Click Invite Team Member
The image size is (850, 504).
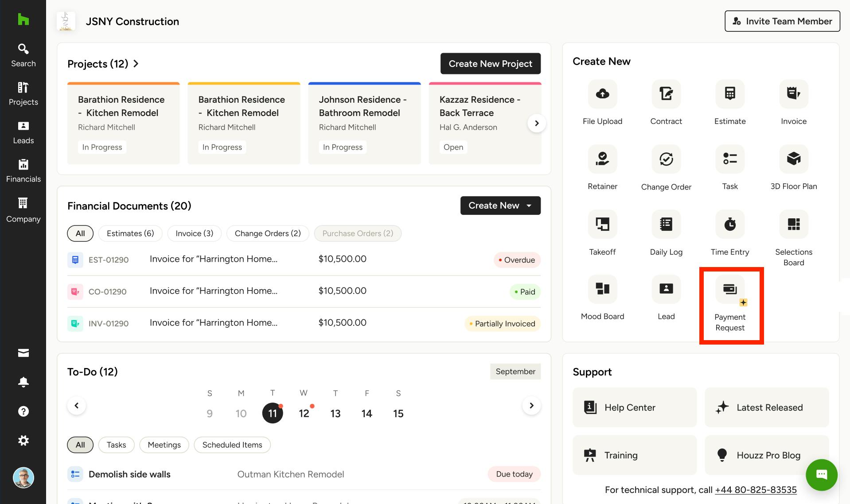click(782, 21)
